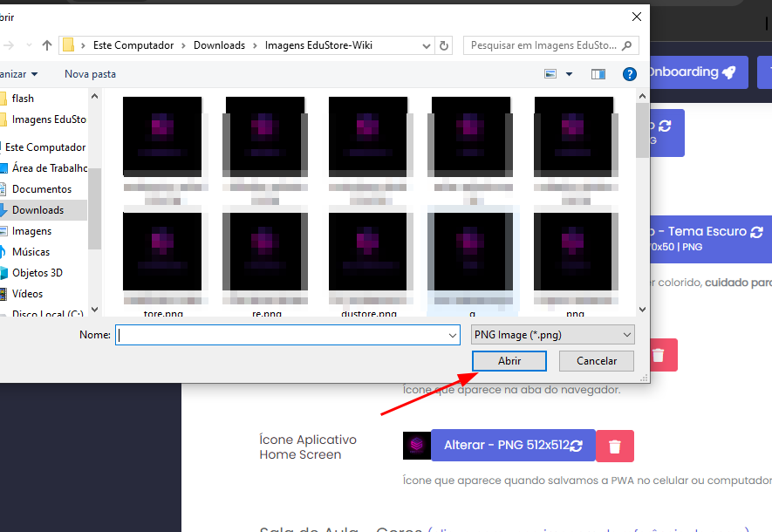Screen dimensions: 772x532
Task: Open Documentos in the sidebar
Action: pyautogui.click(x=41, y=189)
